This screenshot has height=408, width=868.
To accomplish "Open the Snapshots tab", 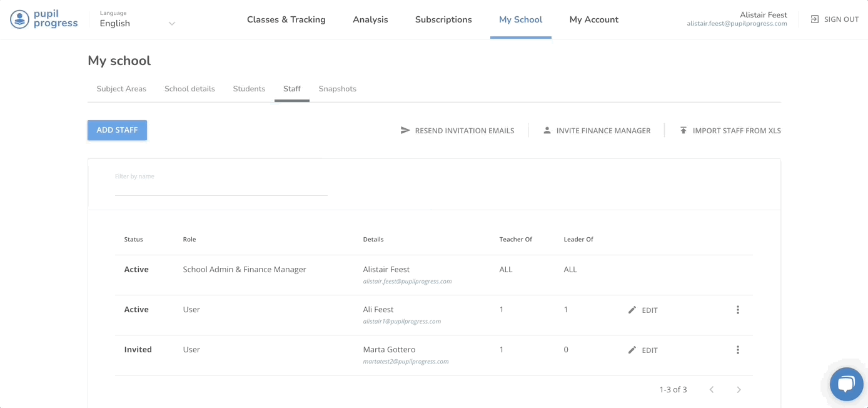I will (x=337, y=89).
